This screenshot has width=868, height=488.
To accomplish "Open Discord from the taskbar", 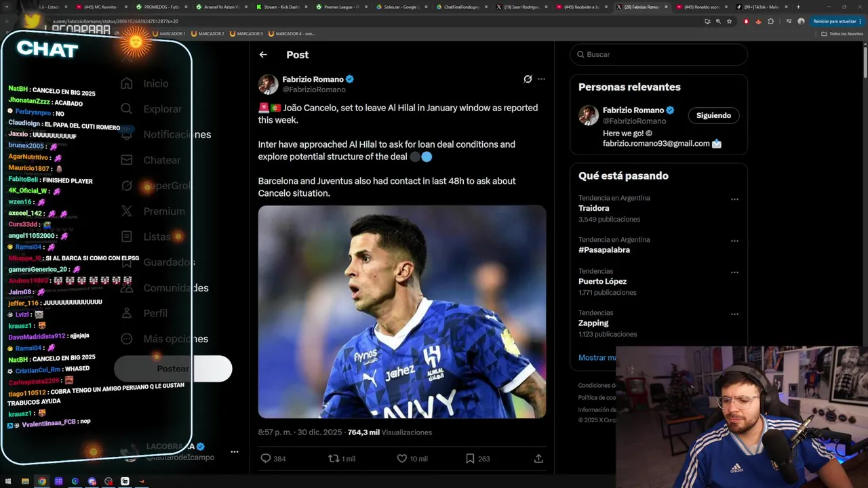I will [x=92, y=481].
